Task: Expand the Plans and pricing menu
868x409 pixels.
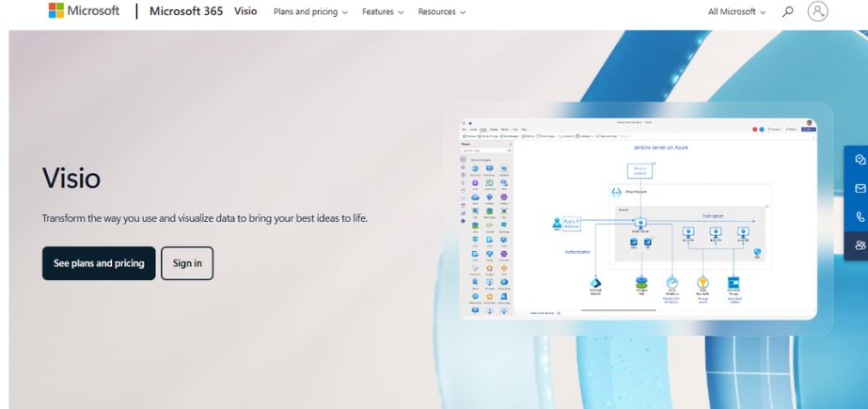Action: (x=310, y=11)
